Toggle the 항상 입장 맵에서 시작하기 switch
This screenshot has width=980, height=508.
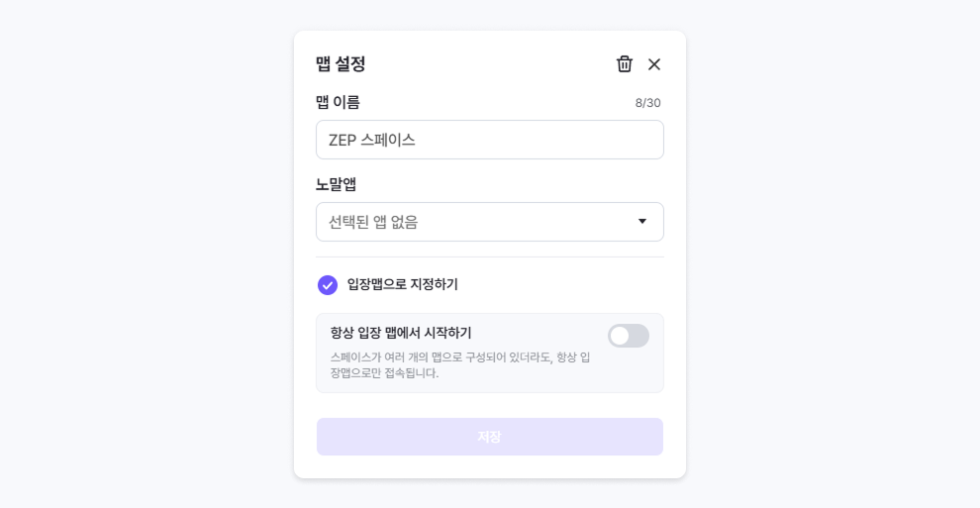point(629,336)
